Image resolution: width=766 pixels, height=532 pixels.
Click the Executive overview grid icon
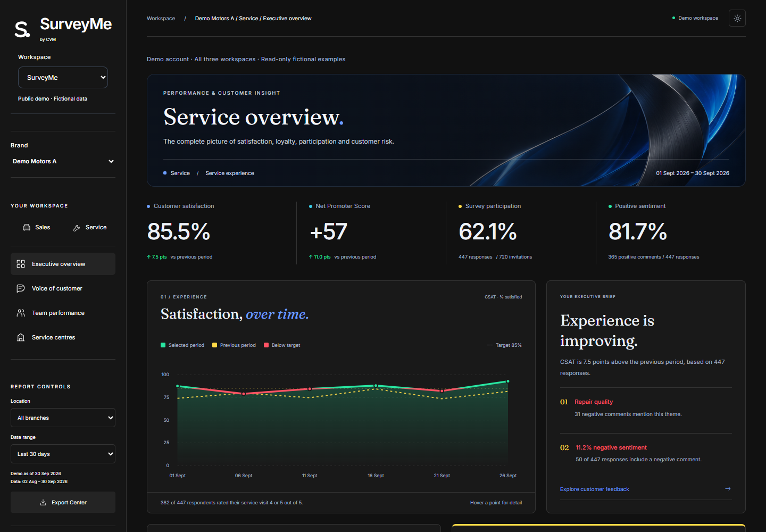click(21, 264)
